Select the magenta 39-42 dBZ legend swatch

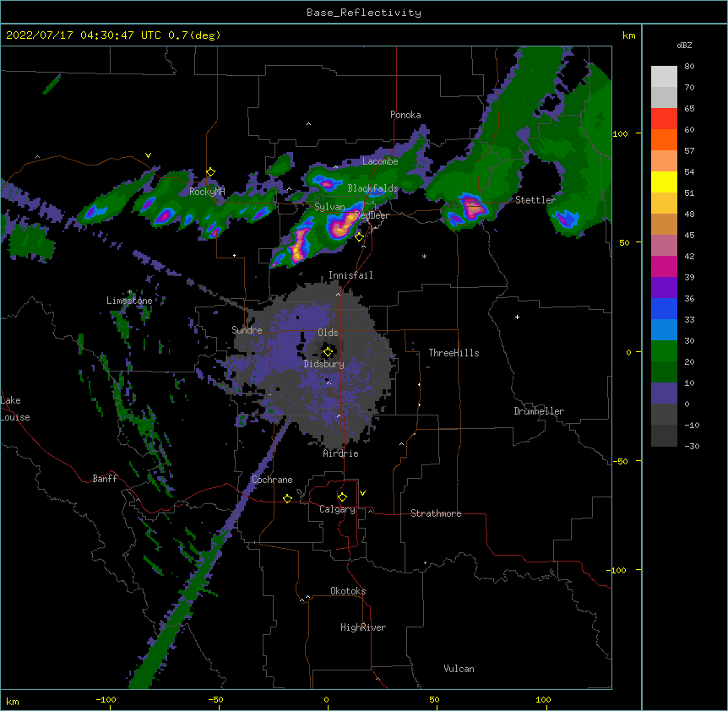[664, 266]
